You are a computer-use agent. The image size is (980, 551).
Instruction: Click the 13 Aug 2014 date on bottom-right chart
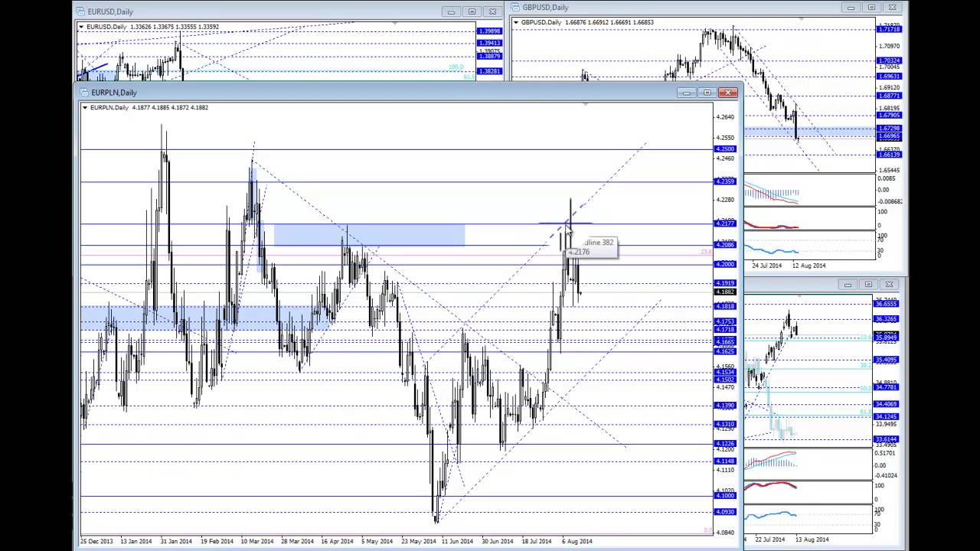tap(812, 540)
